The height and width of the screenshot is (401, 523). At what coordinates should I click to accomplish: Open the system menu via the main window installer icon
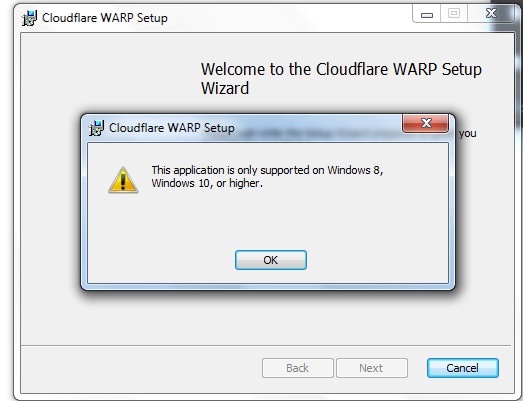29,18
